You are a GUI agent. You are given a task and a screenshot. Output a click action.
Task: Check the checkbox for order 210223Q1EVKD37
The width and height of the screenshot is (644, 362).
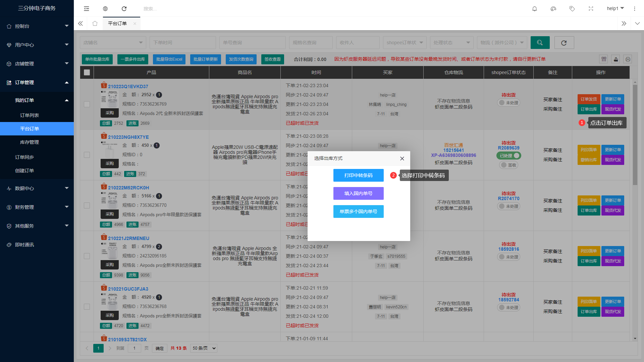coord(87,104)
